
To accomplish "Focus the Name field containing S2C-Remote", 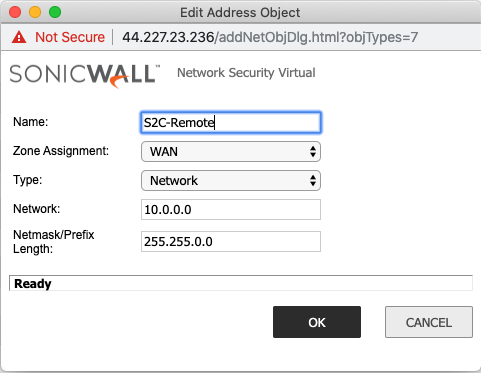I will (x=231, y=123).
